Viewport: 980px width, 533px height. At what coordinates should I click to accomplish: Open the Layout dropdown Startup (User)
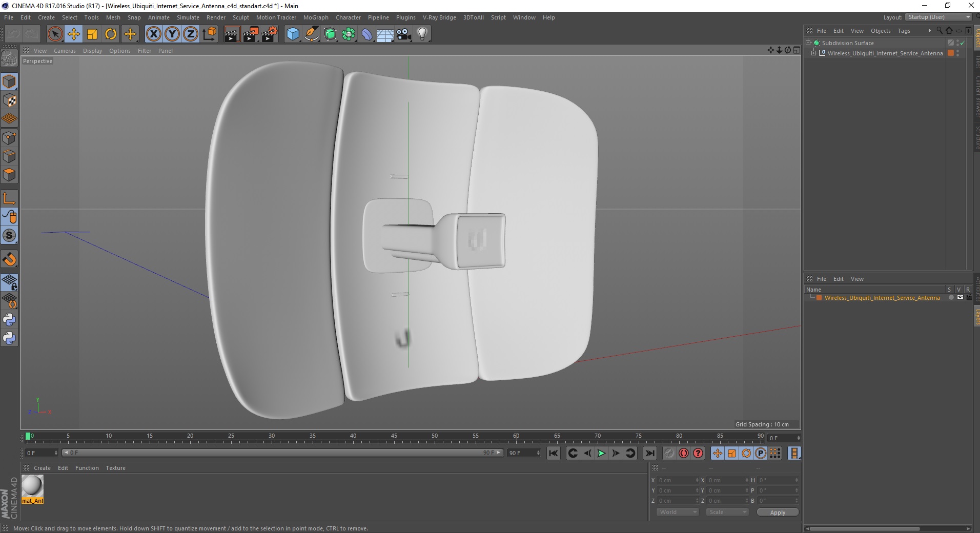(x=939, y=17)
